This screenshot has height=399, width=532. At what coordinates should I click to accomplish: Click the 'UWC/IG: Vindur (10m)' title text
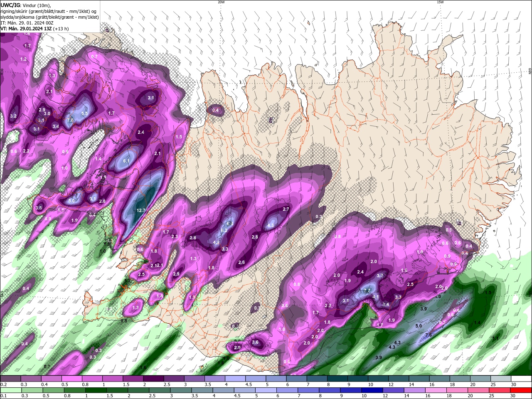click(x=26, y=5)
